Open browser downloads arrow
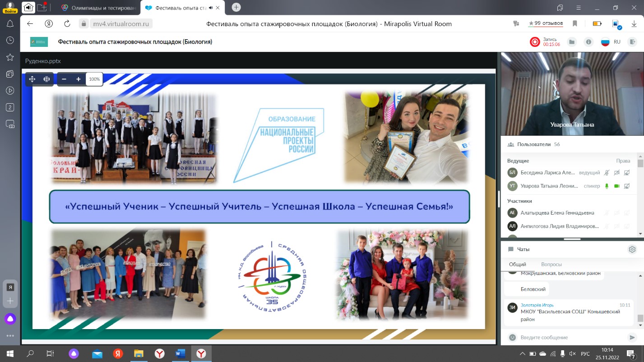This screenshot has height=362, width=644. tap(634, 23)
